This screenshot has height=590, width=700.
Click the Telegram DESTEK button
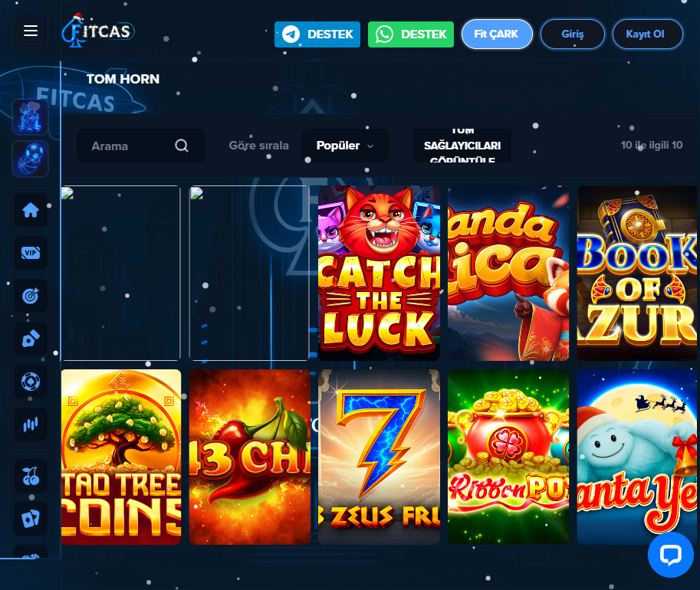(x=317, y=34)
